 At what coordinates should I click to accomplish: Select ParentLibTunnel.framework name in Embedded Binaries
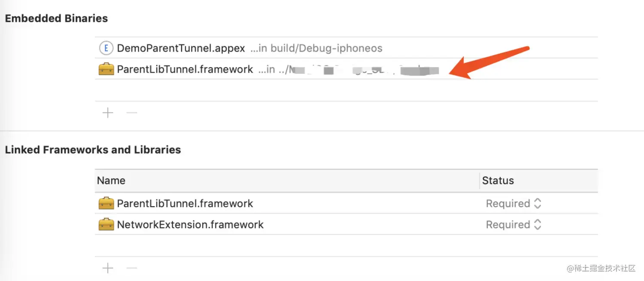tap(185, 69)
